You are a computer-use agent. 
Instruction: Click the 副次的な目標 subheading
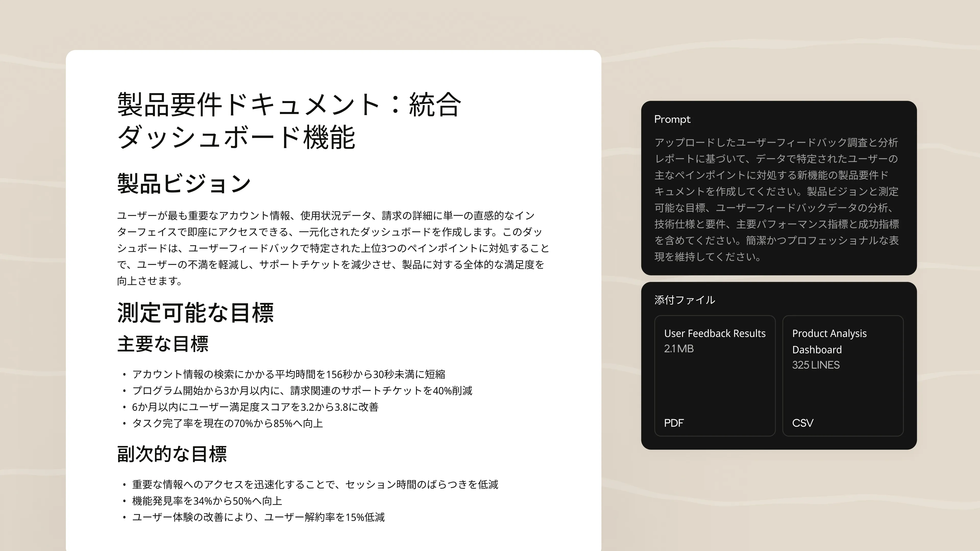click(171, 454)
